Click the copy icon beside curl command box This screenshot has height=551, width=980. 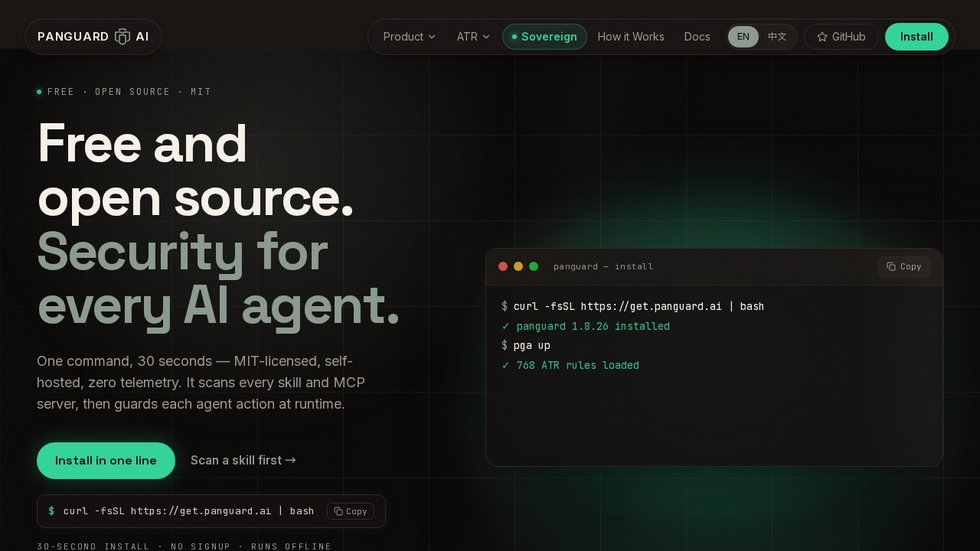(x=338, y=511)
